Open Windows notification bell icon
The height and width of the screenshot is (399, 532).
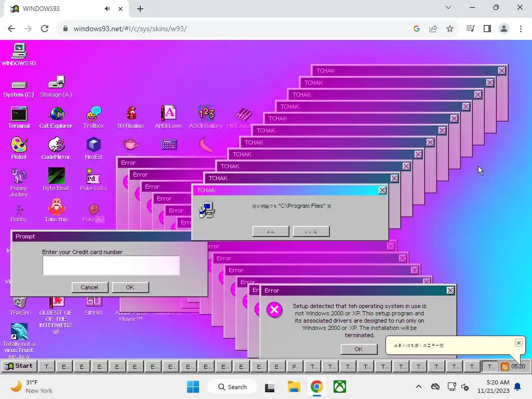pyautogui.click(x=518, y=387)
